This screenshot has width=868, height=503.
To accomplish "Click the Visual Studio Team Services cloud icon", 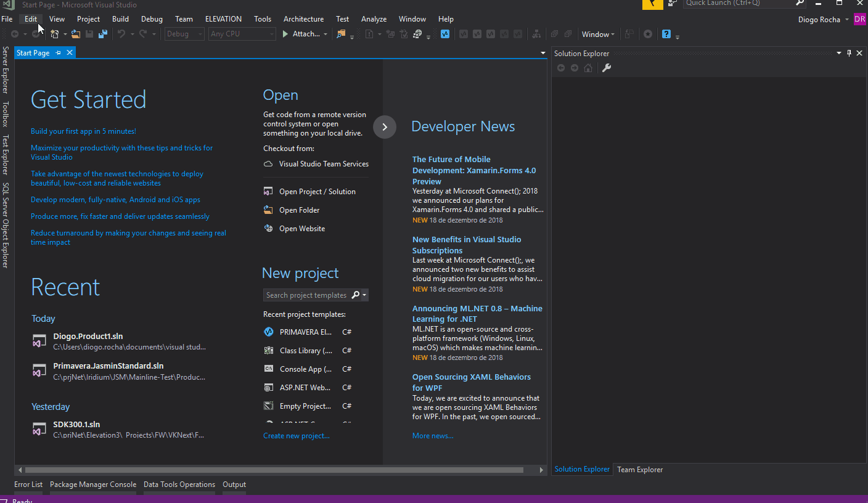I will 268,164.
